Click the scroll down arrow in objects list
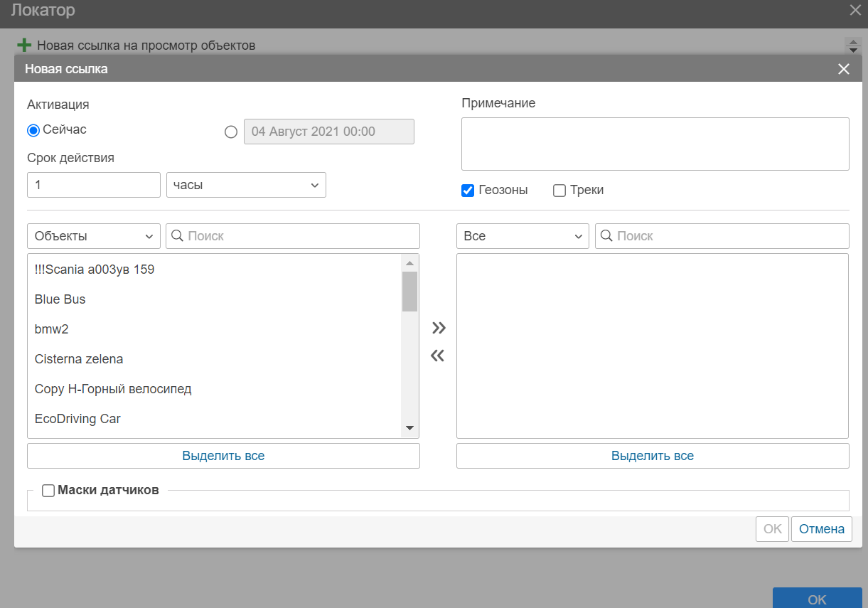This screenshot has height=608, width=868. [409, 428]
